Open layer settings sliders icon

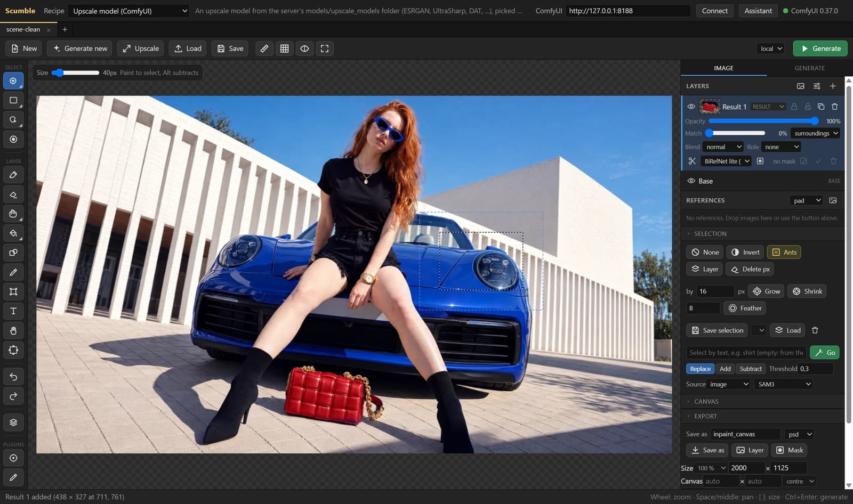tap(817, 86)
